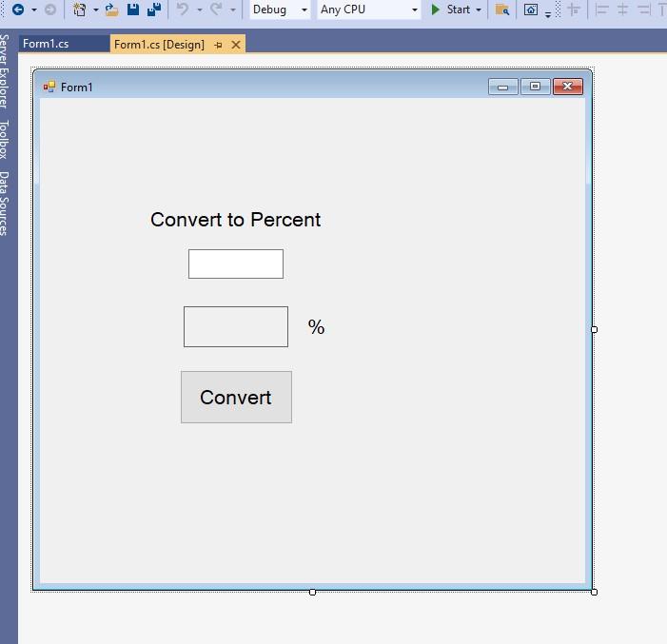Pin the Form1.cs [Design] tab

point(218,45)
